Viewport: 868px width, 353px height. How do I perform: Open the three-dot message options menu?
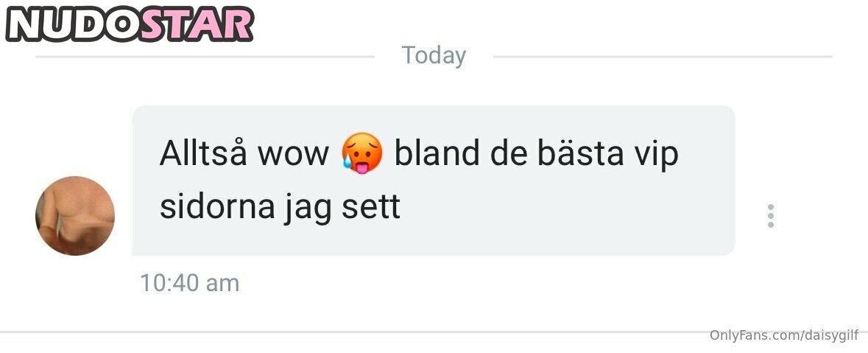coord(770,216)
